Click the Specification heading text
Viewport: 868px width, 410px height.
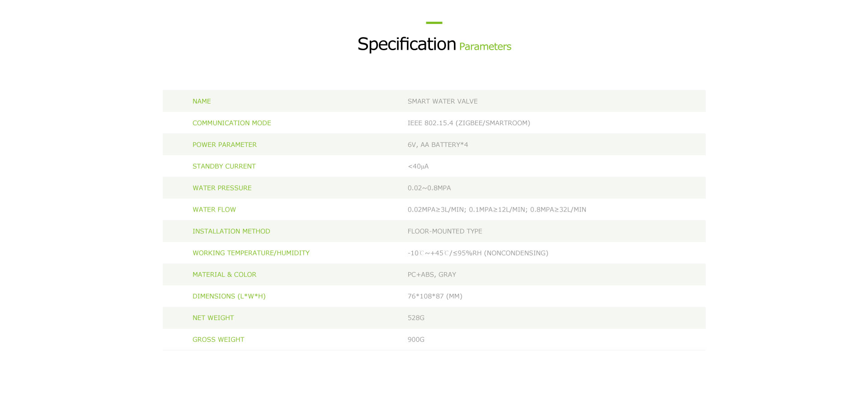pos(406,44)
